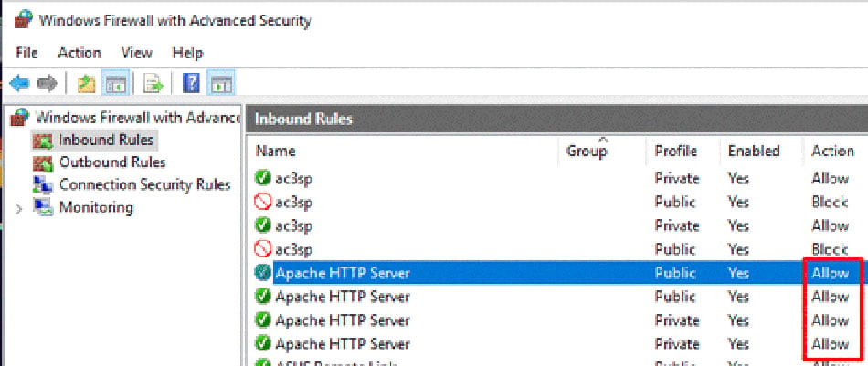Click the Connection Security Rules tree icon
The height and width of the screenshot is (366, 868).
point(43,185)
